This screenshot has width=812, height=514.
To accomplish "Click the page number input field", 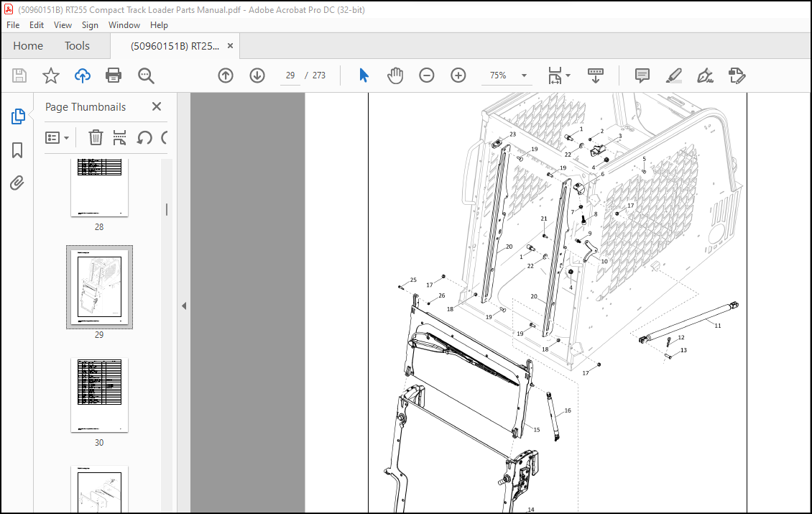I will (x=290, y=75).
